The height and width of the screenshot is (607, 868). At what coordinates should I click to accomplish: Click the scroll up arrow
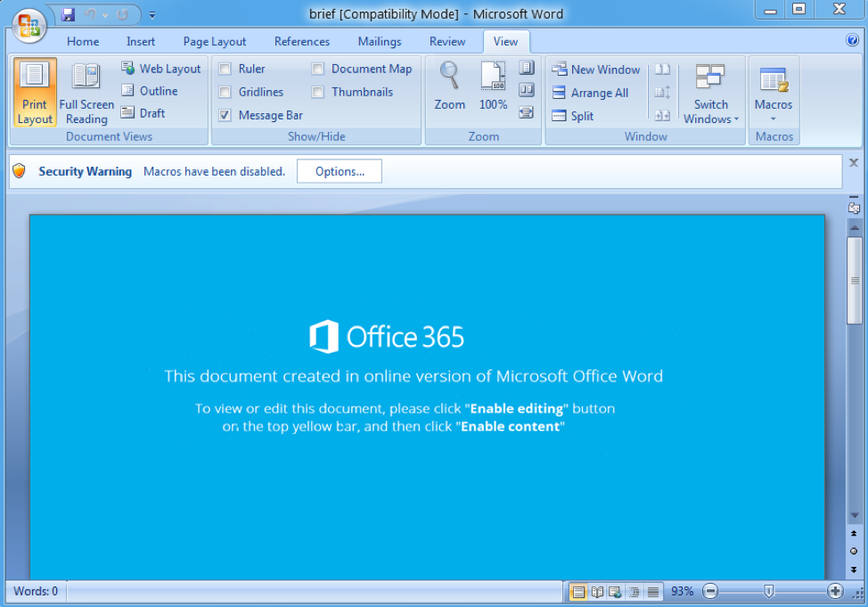tap(855, 227)
